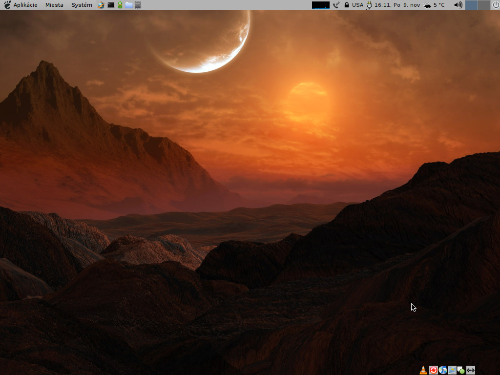Select the first workspace in switcher
The width and height of the screenshot is (500, 375).
471,5
